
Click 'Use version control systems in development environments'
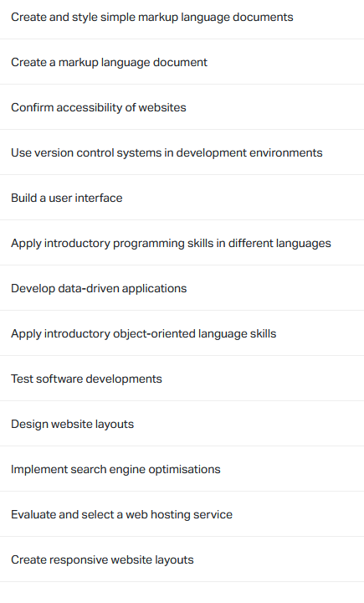[x=182, y=152]
